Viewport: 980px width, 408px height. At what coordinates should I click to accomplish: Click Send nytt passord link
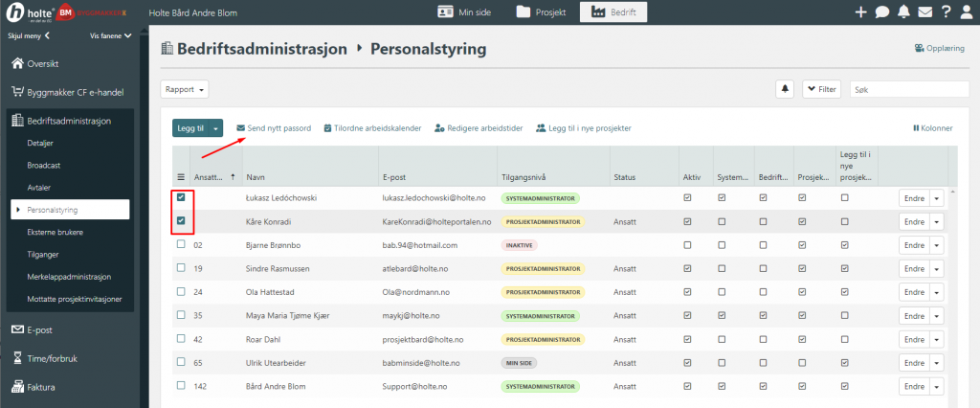[x=274, y=127]
